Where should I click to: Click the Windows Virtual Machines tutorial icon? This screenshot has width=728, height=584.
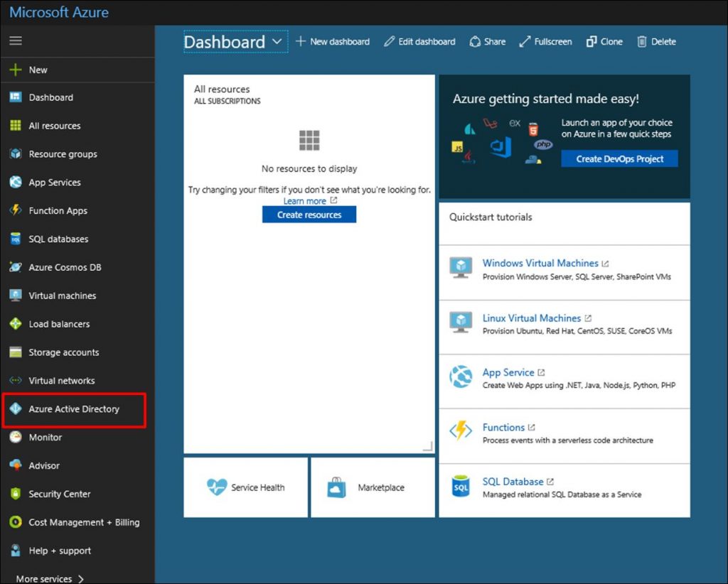[x=461, y=268]
